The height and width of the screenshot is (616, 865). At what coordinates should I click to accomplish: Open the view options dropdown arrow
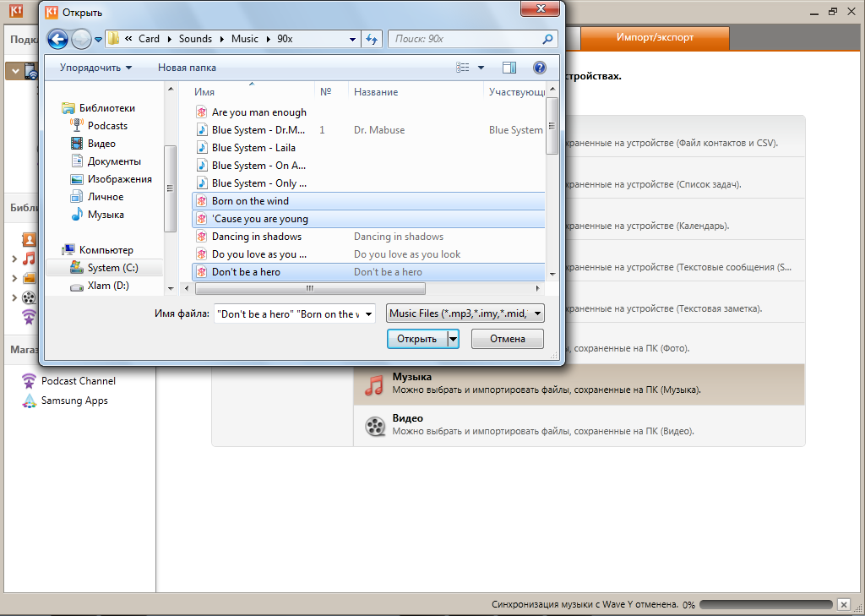tap(481, 68)
